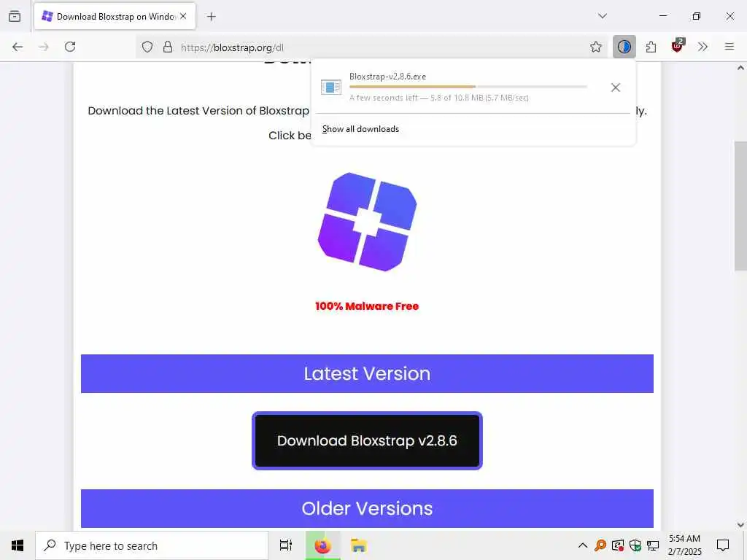This screenshot has width=747, height=560.
Task: Click the scrollbar up arrow
Action: click(x=740, y=68)
